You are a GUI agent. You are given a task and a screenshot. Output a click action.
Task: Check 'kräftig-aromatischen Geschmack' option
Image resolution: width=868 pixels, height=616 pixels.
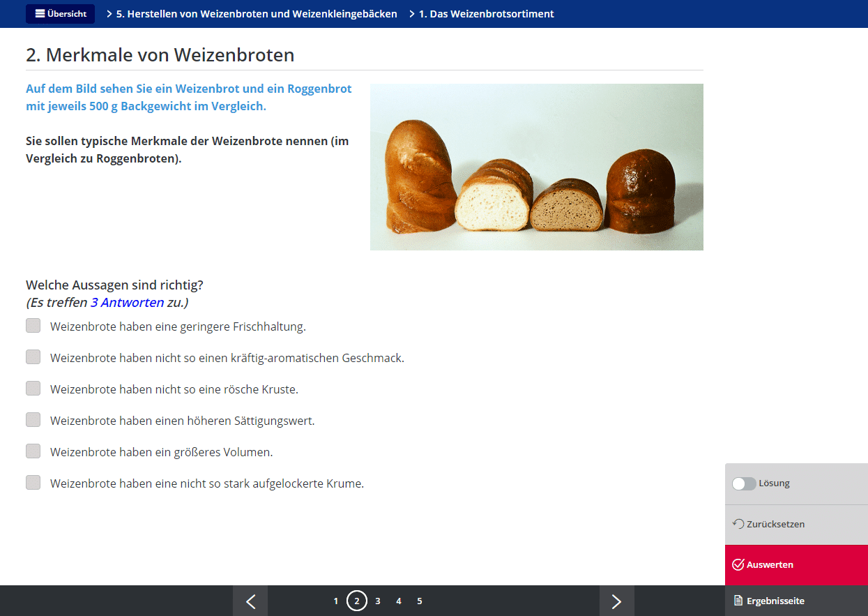33,357
